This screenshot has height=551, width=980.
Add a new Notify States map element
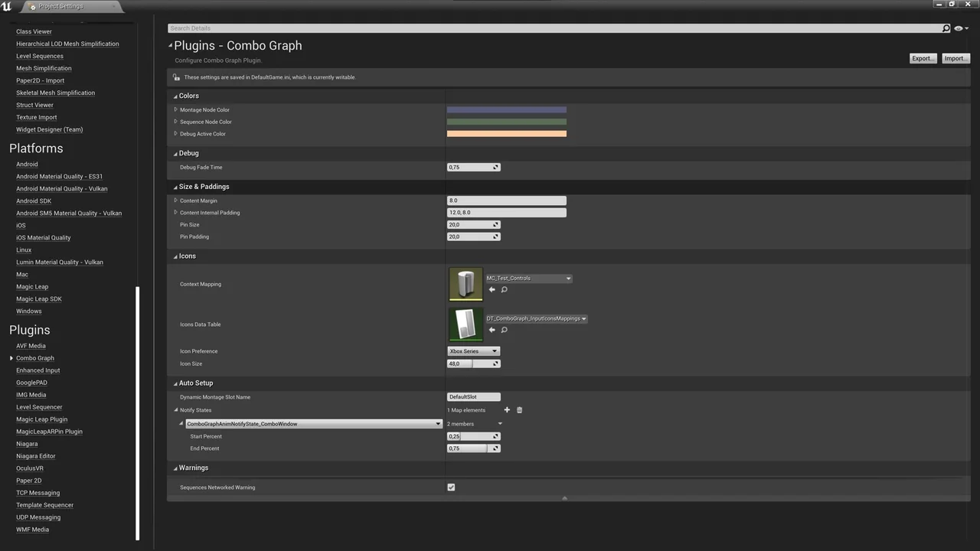click(507, 409)
